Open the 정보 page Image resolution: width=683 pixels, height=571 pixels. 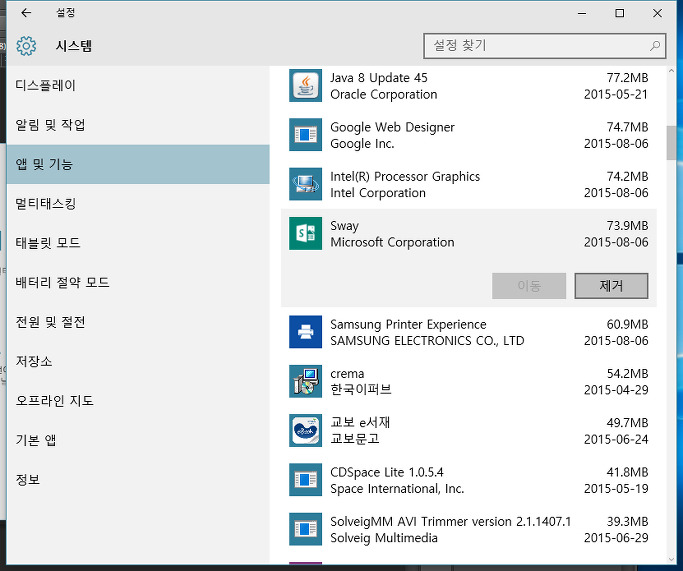(x=138, y=480)
